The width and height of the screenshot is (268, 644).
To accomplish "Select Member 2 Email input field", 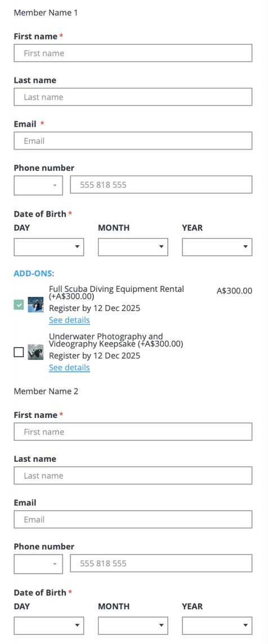I will pyautogui.click(x=133, y=520).
